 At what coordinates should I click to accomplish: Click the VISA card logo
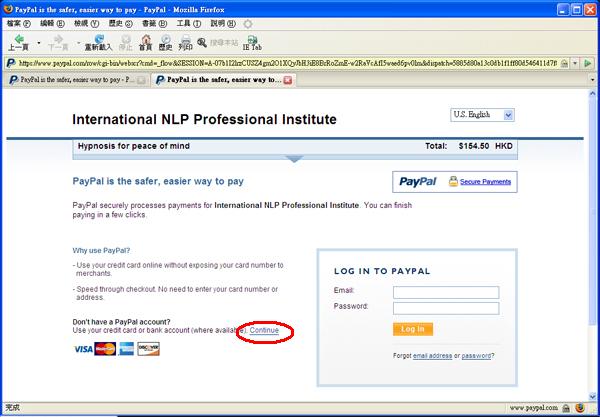click(x=83, y=349)
